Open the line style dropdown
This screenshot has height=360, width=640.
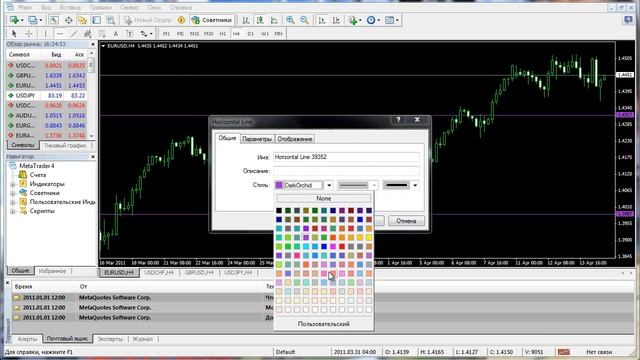coord(358,185)
